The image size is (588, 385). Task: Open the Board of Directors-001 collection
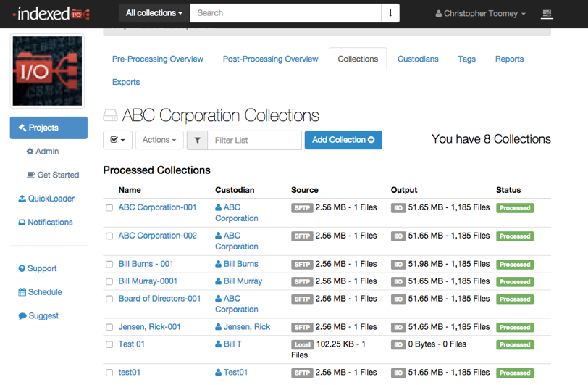pos(159,299)
